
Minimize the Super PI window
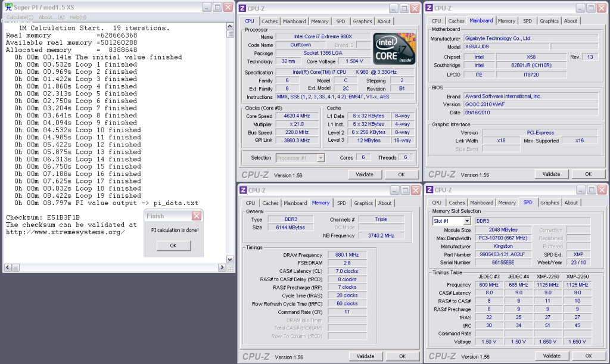(206, 8)
